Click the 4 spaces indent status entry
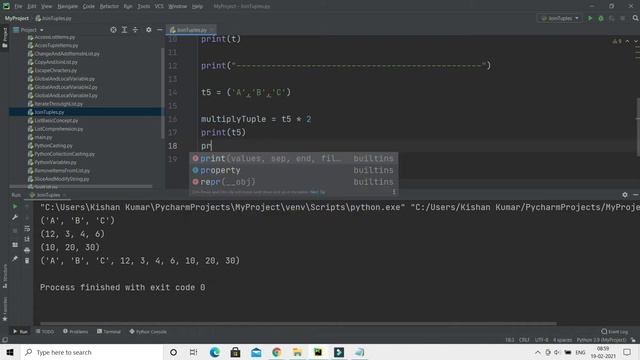The height and width of the screenshot is (360, 640). click(x=562, y=340)
